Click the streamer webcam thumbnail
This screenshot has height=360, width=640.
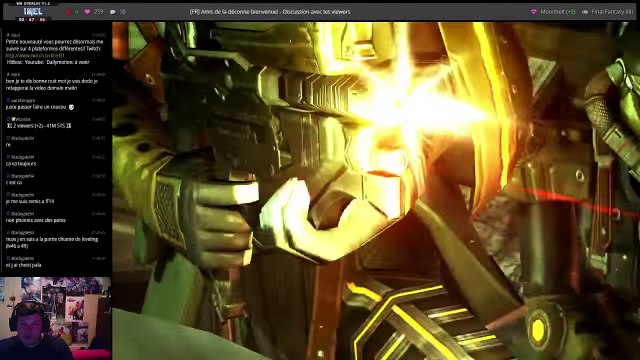click(56, 318)
